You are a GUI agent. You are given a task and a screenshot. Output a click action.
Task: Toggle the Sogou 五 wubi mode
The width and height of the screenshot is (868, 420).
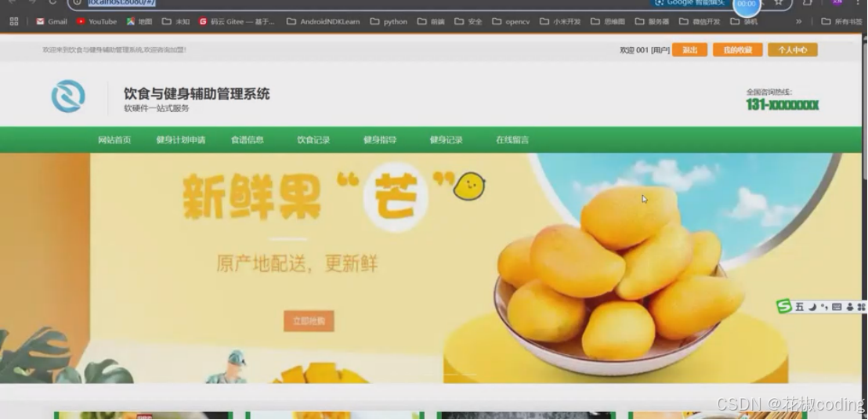(799, 306)
